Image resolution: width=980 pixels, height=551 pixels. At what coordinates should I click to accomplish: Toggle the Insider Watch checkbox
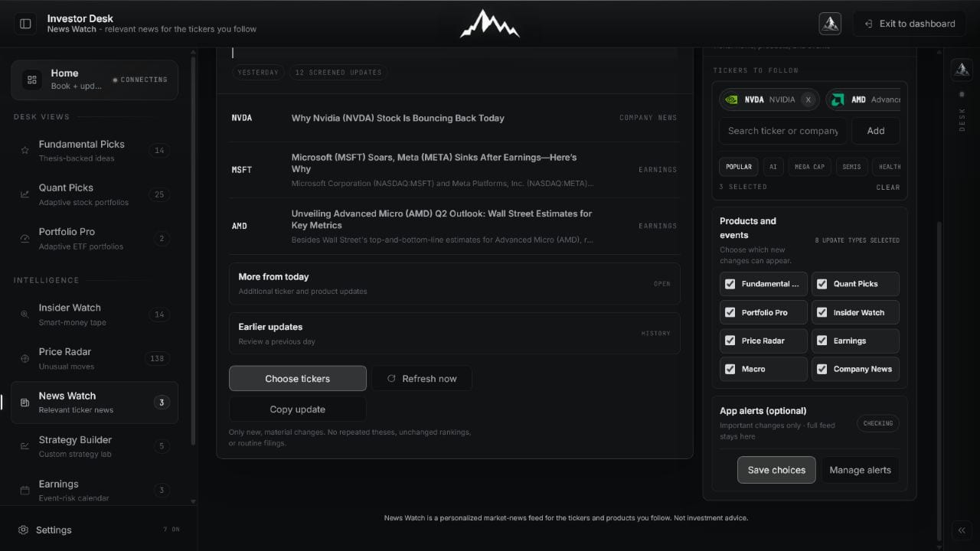click(822, 312)
